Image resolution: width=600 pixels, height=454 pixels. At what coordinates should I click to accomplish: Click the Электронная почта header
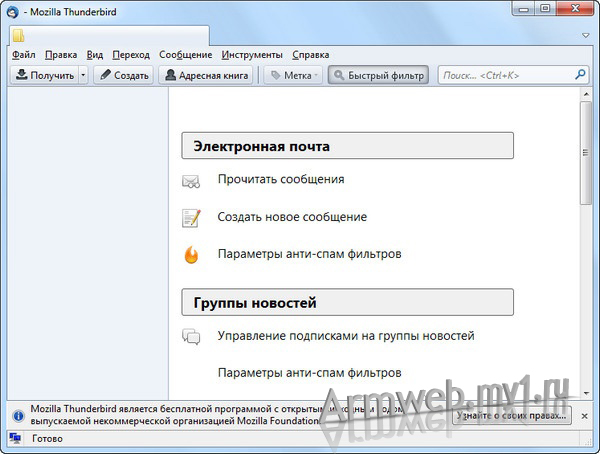tap(347, 145)
